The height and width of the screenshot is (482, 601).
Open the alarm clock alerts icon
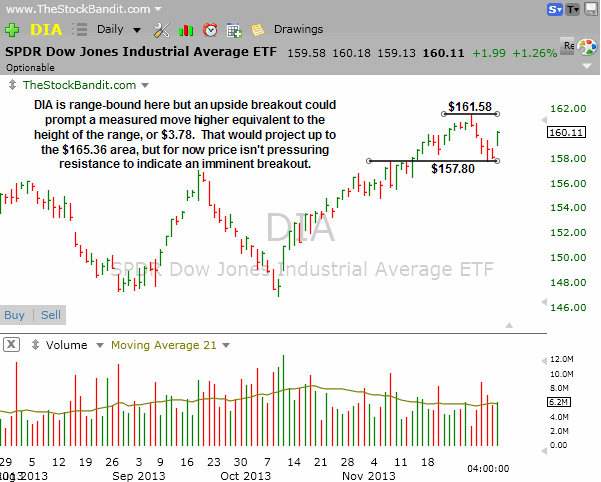pos(210,30)
